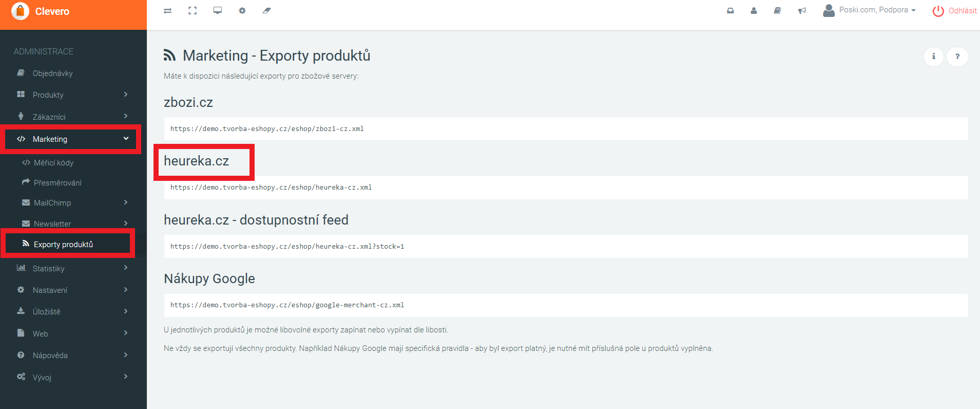The width and height of the screenshot is (980, 409).
Task: Click the Nákupy Google heading
Action: 209,278
